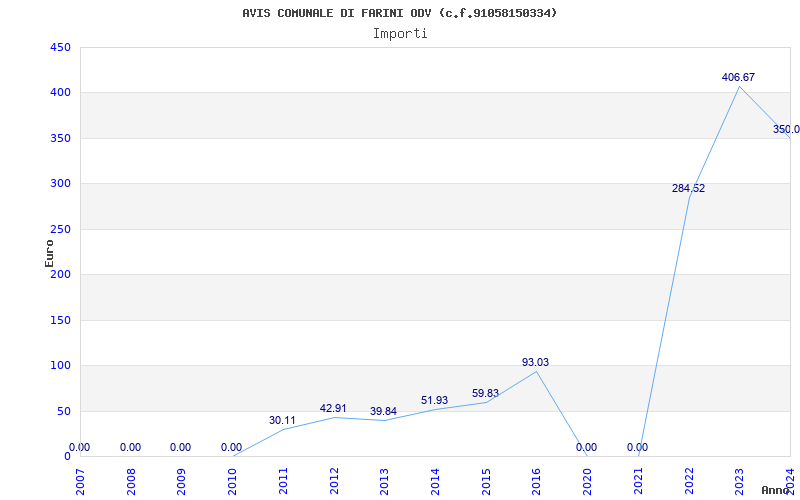800x500 pixels.
Task: Select the 93.03 data label
Action: pyautogui.click(x=535, y=362)
